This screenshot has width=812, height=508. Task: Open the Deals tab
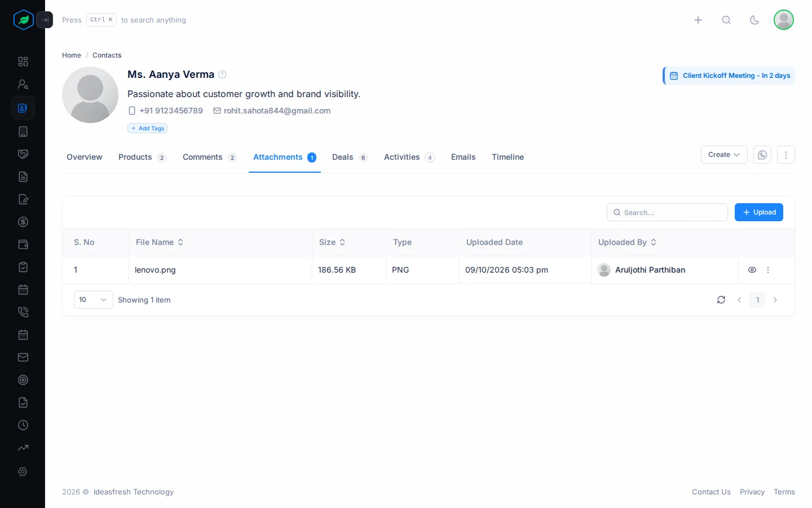pyautogui.click(x=350, y=157)
